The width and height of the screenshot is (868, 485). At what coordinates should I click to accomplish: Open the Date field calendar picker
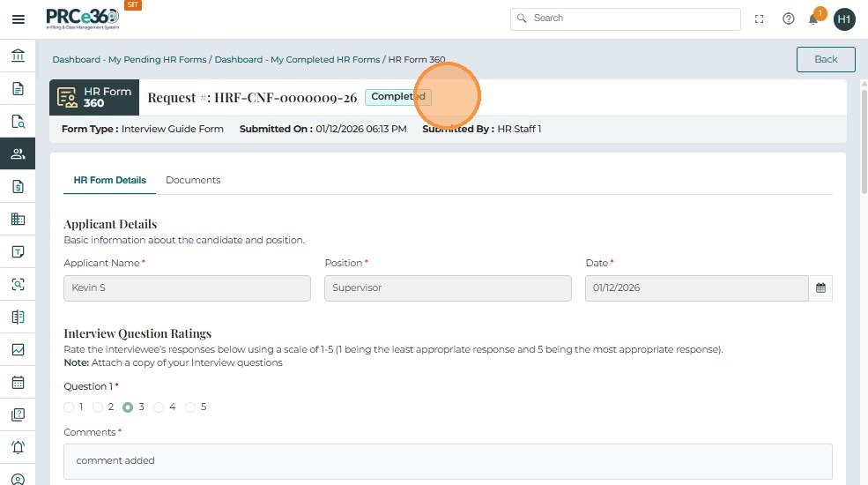tap(820, 287)
